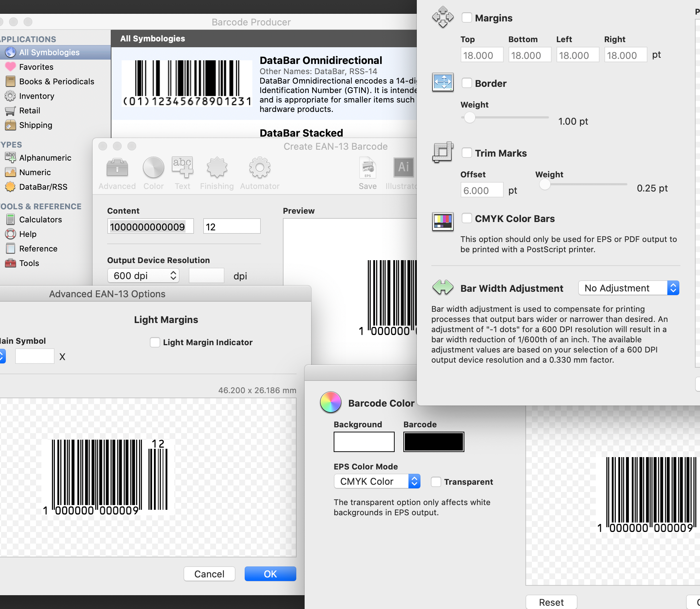Select the DataBar Omnidirectional barcode thumbnail
This screenshot has height=609, width=700.
point(187,83)
